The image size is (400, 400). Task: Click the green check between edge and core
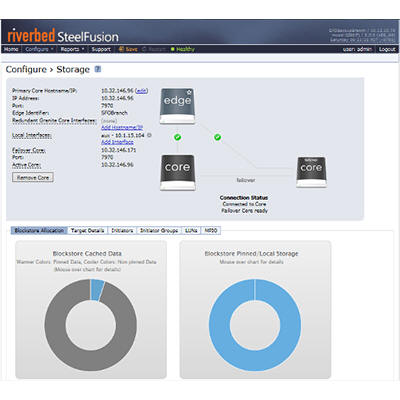[178, 137]
